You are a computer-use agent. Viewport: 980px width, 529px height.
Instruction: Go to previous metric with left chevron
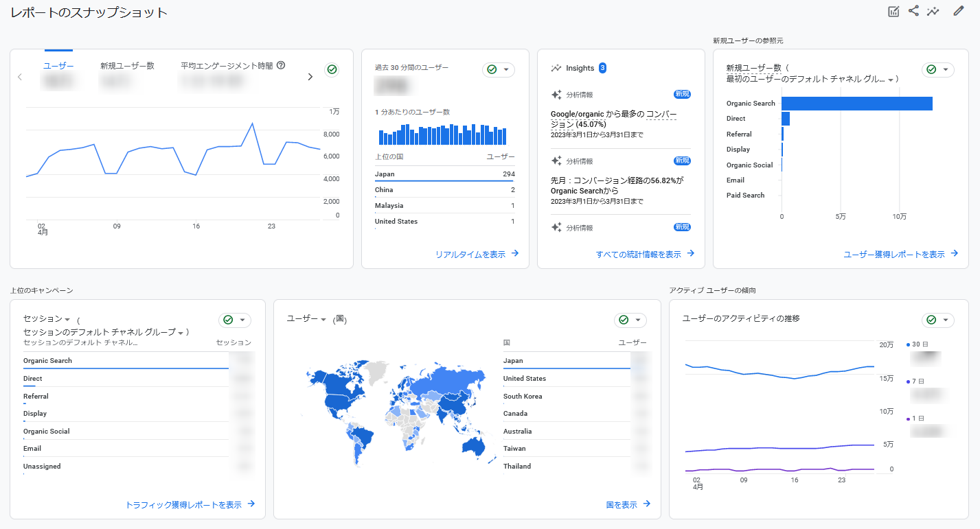pyautogui.click(x=19, y=77)
